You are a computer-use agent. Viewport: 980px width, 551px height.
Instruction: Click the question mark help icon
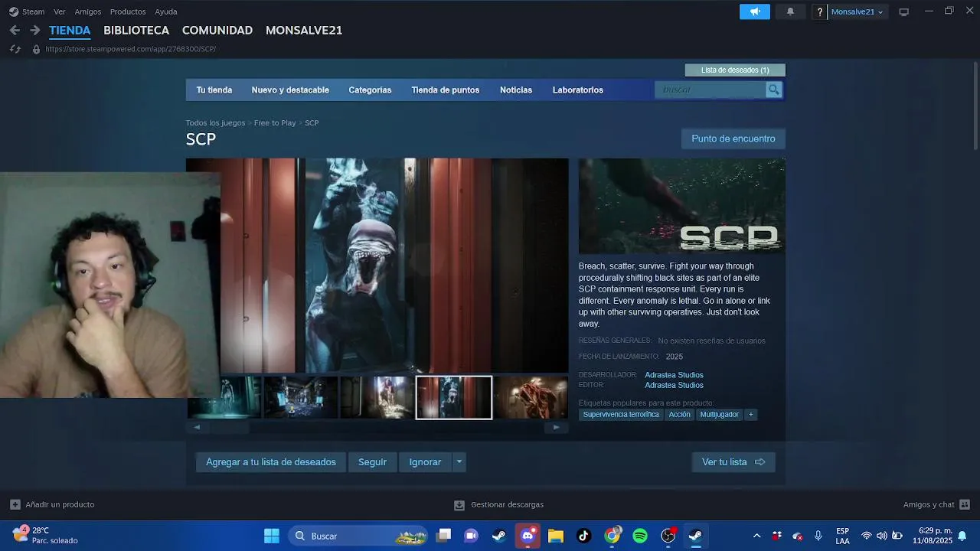click(820, 11)
